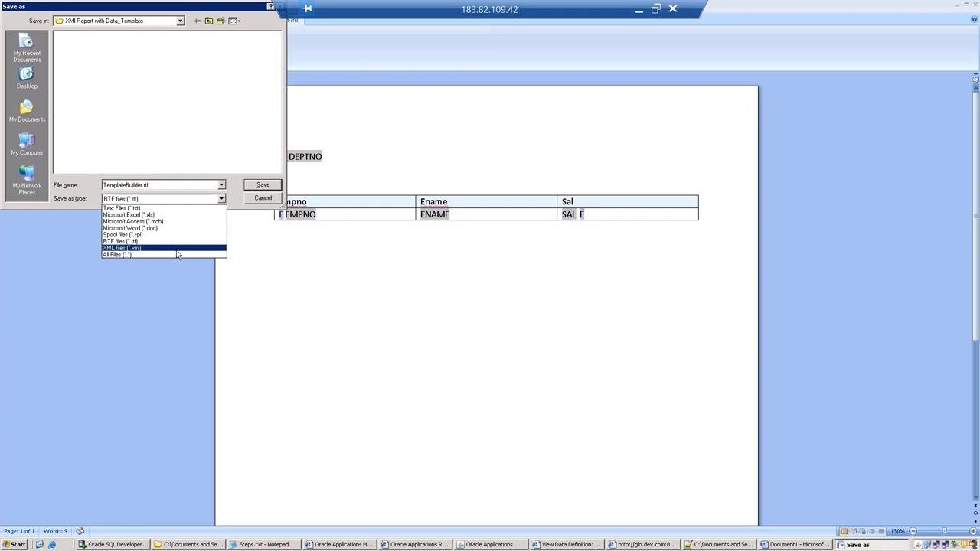Select Spool files (*.spl) option
Image resolution: width=980 pixels, height=551 pixels.
[164, 235]
